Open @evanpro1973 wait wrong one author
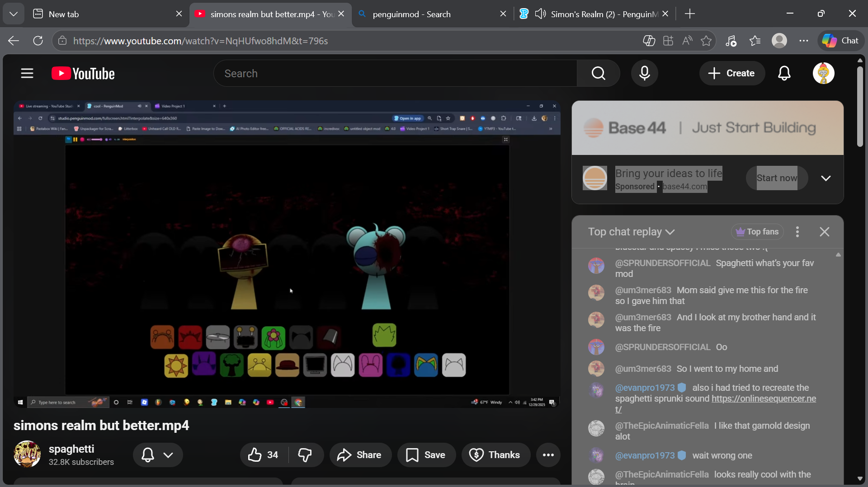Screen dimensions: 868x487 [x=645, y=455]
